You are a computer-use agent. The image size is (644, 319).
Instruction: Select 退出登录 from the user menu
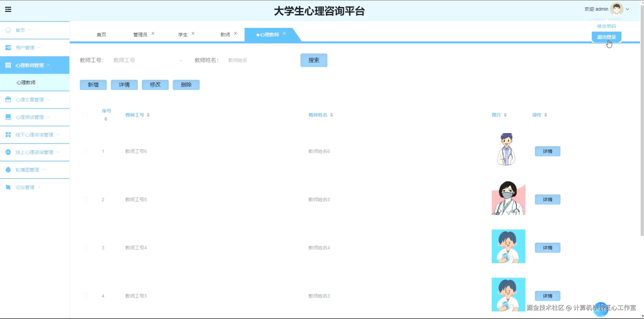[606, 37]
